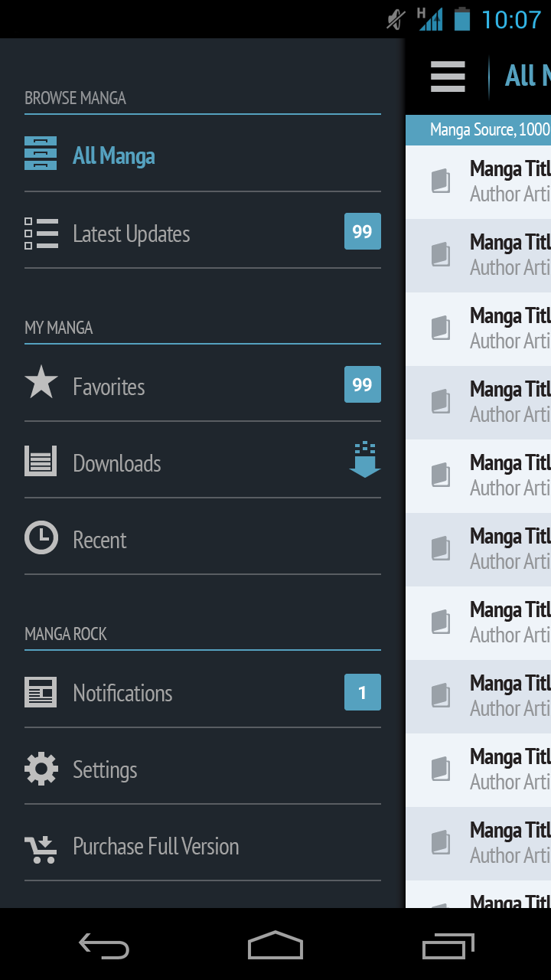Image resolution: width=551 pixels, height=980 pixels.
Task: Click the Downloads label in the drawer
Action: 116,463
